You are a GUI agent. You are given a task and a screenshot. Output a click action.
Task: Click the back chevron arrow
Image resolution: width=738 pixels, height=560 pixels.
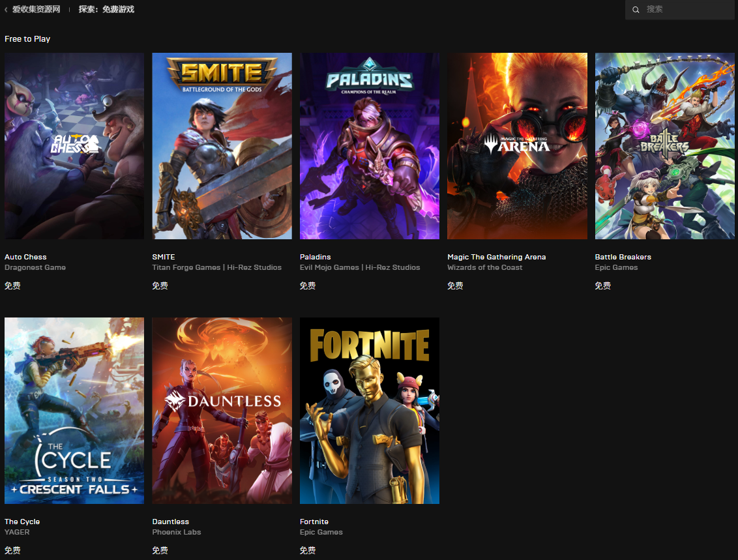(x=6, y=9)
